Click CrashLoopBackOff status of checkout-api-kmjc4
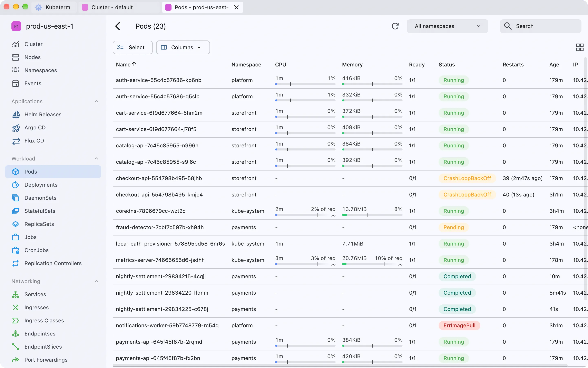The image size is (588, 368). pyautogui.click(x=467, y=195)
